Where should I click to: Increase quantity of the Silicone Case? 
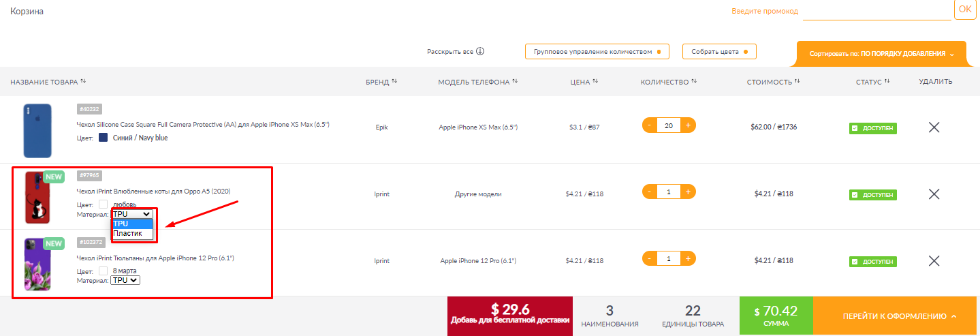click(x=688, y=125)
